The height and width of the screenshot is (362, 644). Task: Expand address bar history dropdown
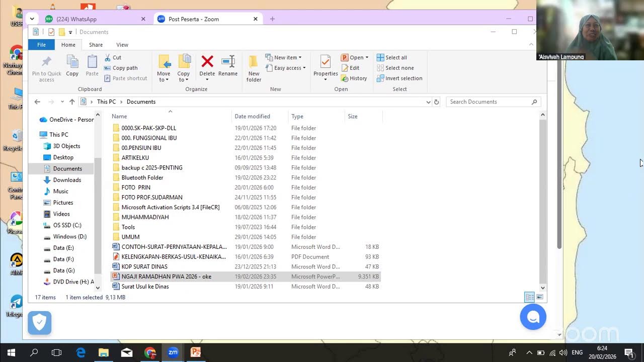(428, 102)
